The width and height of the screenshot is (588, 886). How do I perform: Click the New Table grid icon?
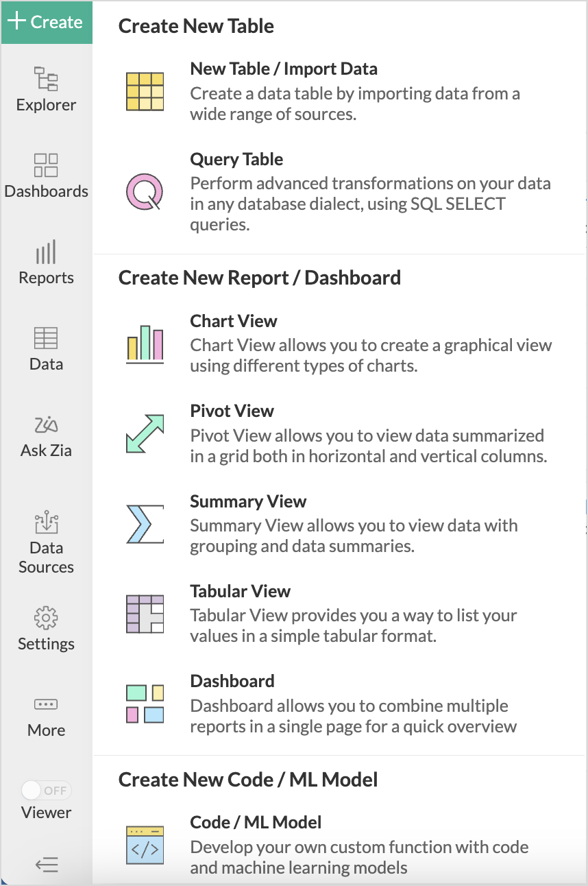145,91
